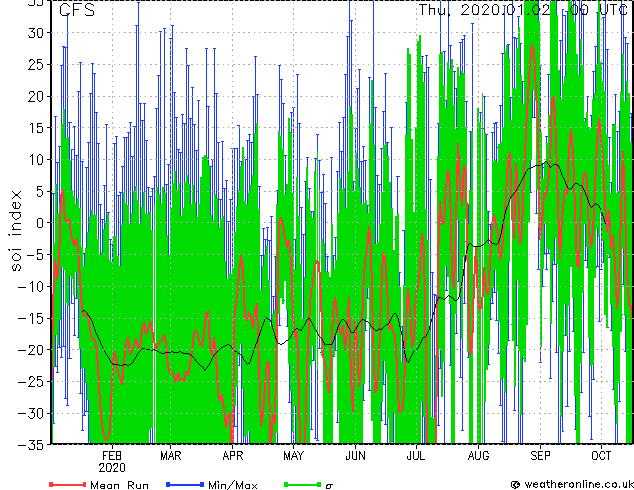Viewport: 634px width, 490px height.
Task: Click the 15 y-axis tick label
Action: (36, 128)
